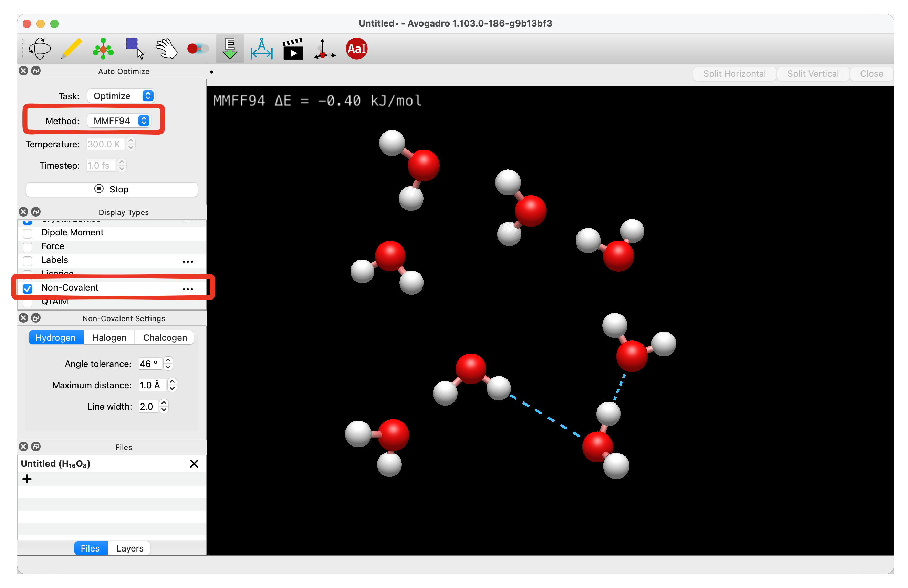
Task: Open the Method MMFF94 dropdown
Action: click(119, 121)
